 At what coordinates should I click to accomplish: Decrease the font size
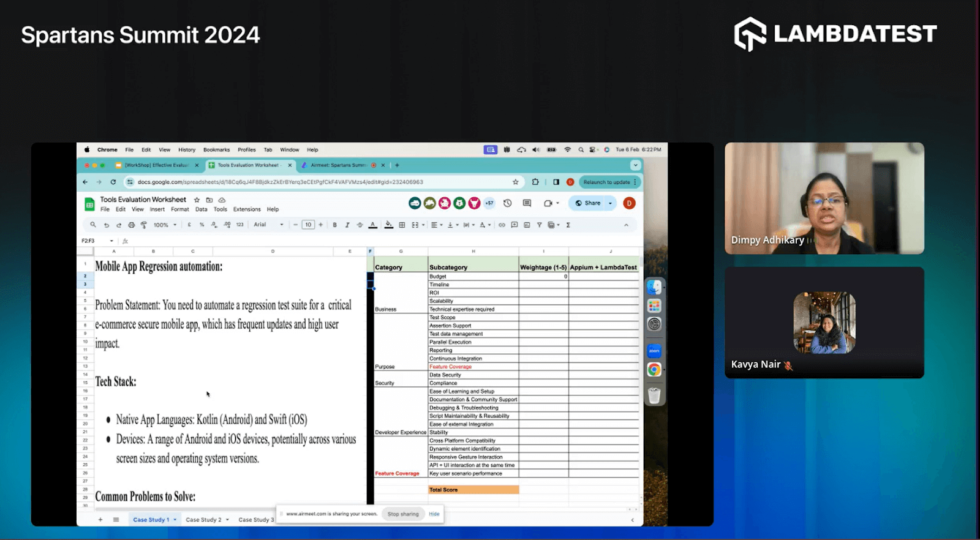pos(295,225)
